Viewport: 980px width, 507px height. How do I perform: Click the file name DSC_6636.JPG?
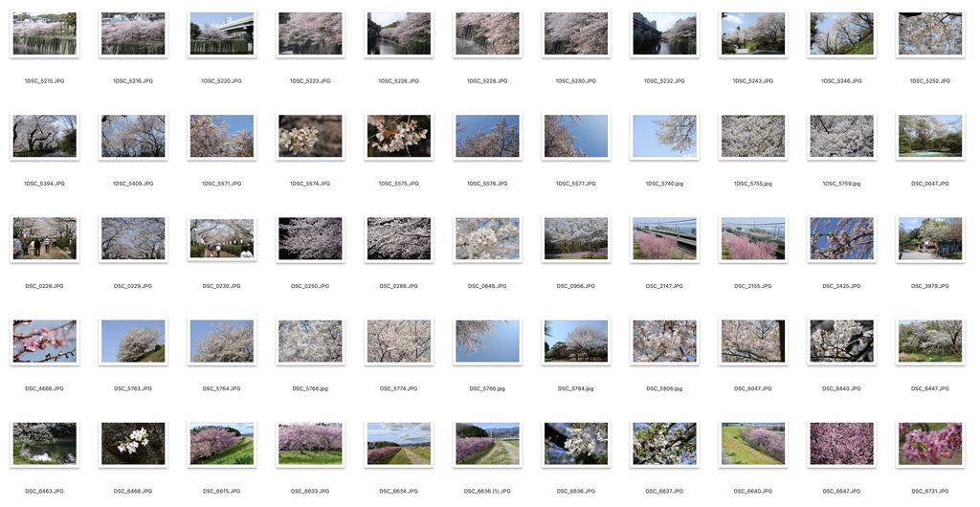point(576,491)
